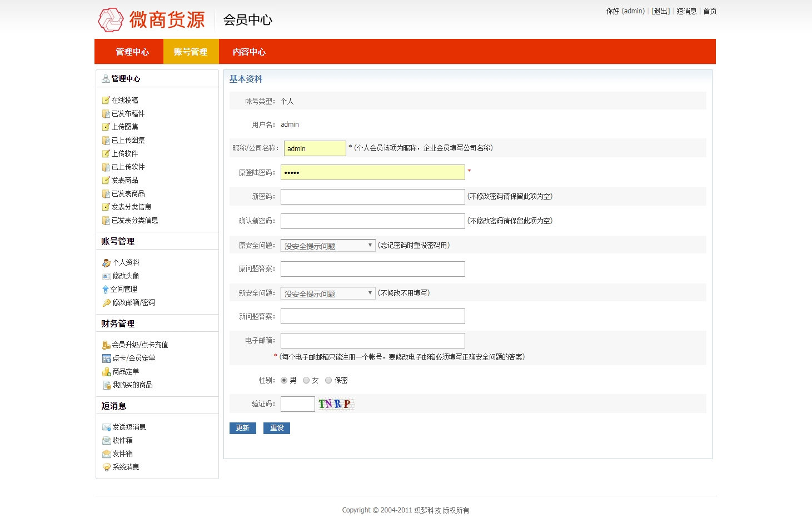Viewport: 812px width, 523px height.
Task: Select the 男 gender radio button
Action: (x=284, y=380)
